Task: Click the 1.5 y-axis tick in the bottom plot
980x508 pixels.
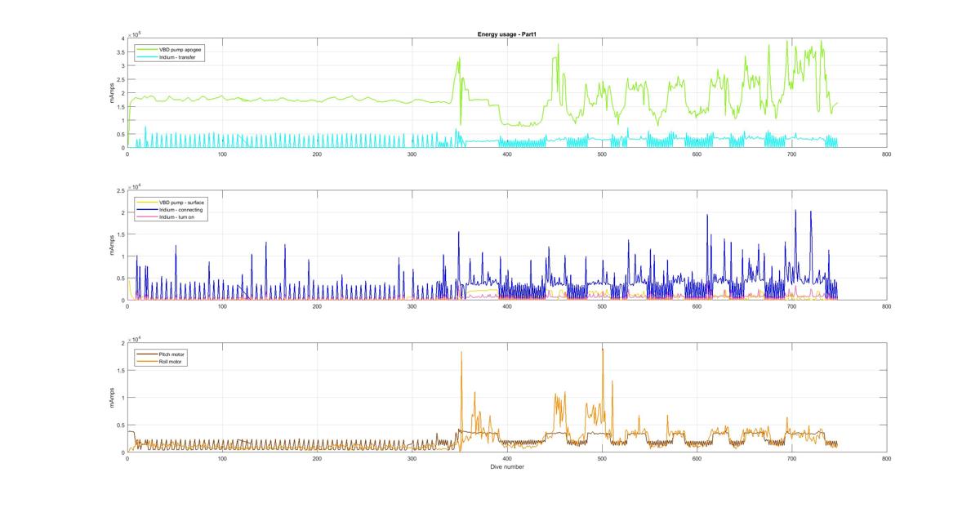Action: click(x=120, y=371)
